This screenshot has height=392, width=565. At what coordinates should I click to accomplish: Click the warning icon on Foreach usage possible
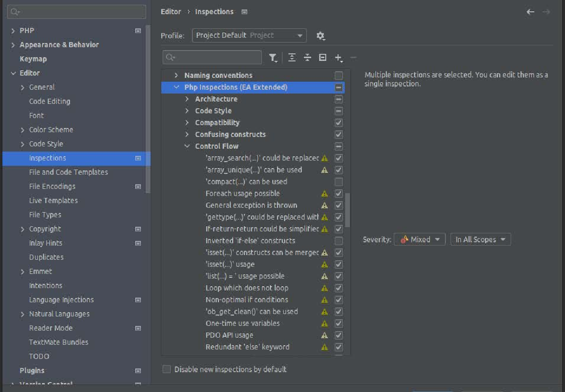(325, 194)
